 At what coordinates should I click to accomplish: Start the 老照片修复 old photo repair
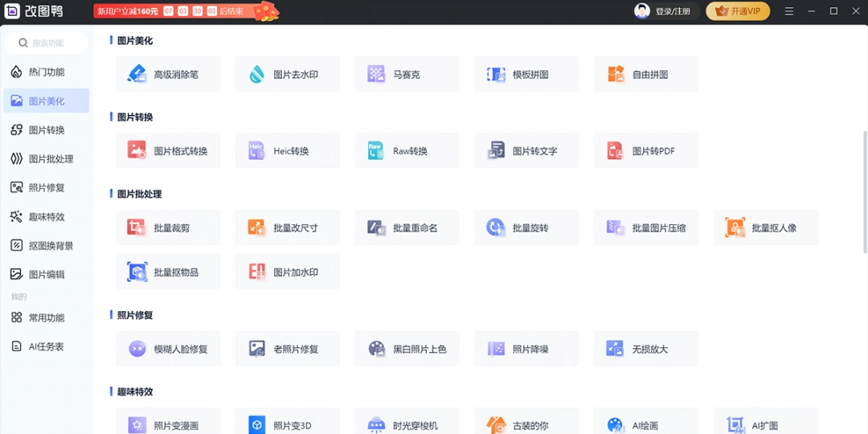pos(287,350)
